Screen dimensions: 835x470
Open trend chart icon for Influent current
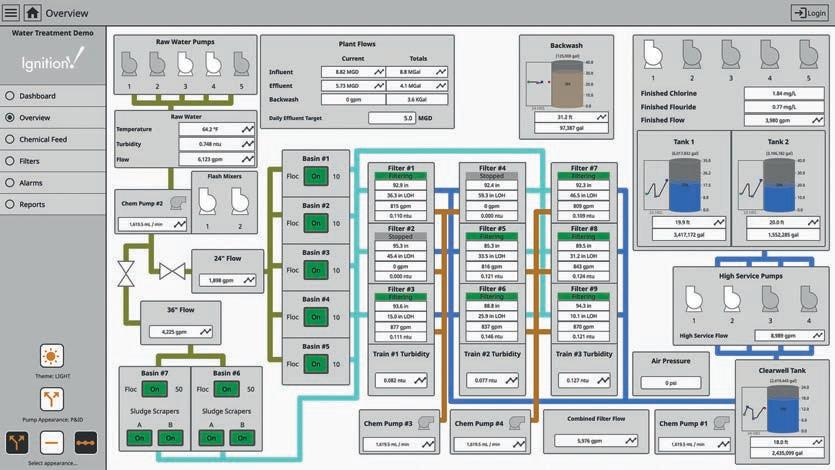379,72
